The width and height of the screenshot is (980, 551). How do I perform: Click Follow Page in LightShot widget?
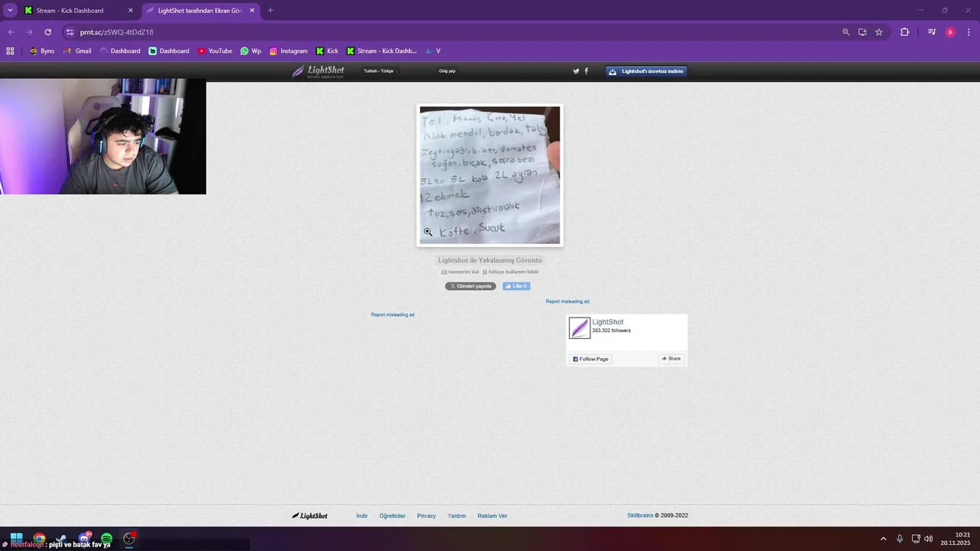pos(590,359)
